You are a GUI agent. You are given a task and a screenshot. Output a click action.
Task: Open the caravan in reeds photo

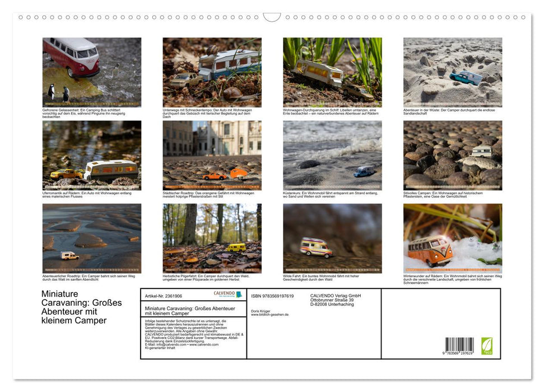(x=332, y=72)
